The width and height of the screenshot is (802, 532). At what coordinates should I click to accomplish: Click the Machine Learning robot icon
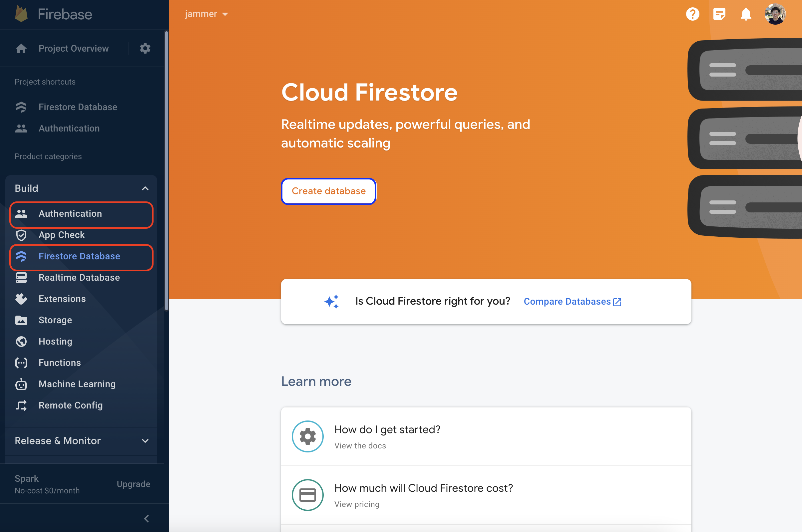21,384
